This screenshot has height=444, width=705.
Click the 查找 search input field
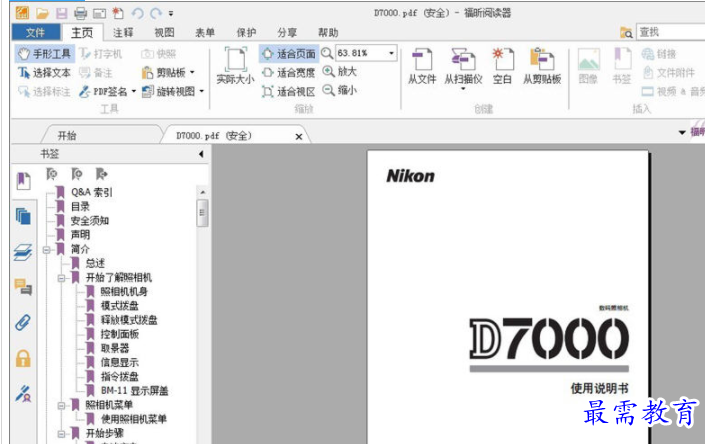click(671, 32)
